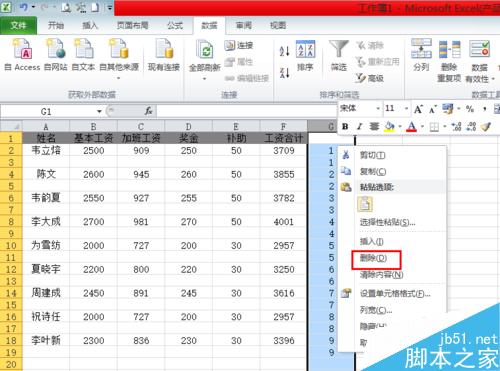The image size is (500, 371).
Task: Switch to the Insert (插入) tab
Action: pyautogui.click(x=90, y=25)
